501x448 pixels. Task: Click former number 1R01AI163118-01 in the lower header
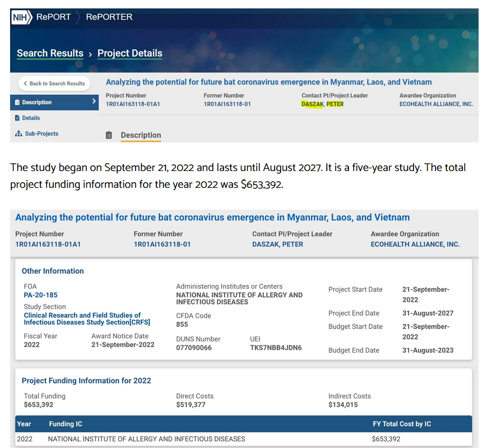tap(162, 244)
